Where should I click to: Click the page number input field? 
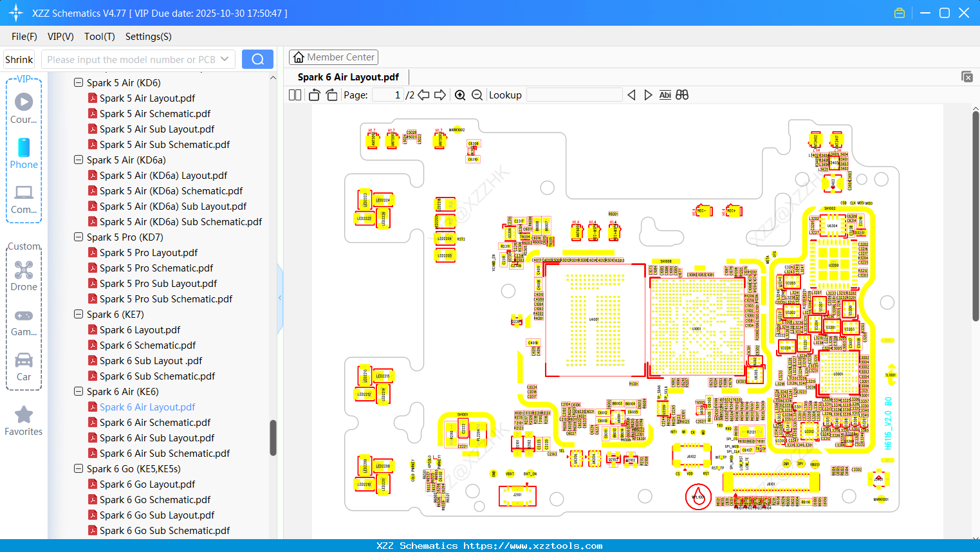click(387, 94)
